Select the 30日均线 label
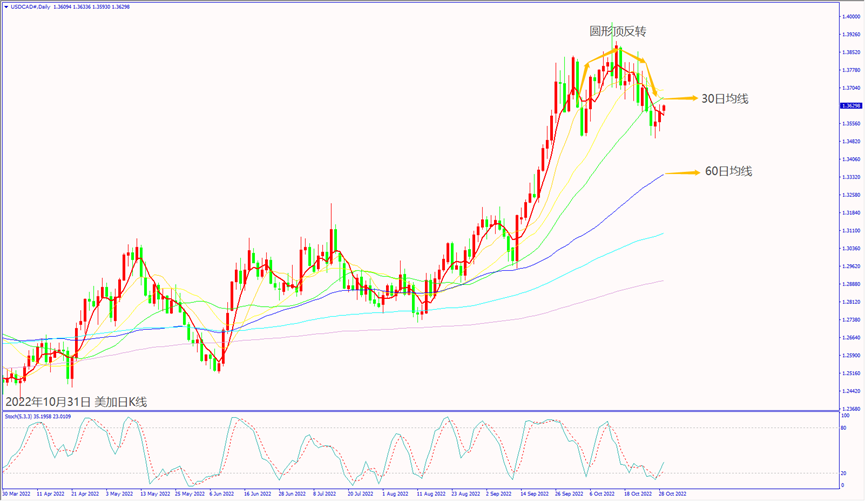 pos(725,98)
